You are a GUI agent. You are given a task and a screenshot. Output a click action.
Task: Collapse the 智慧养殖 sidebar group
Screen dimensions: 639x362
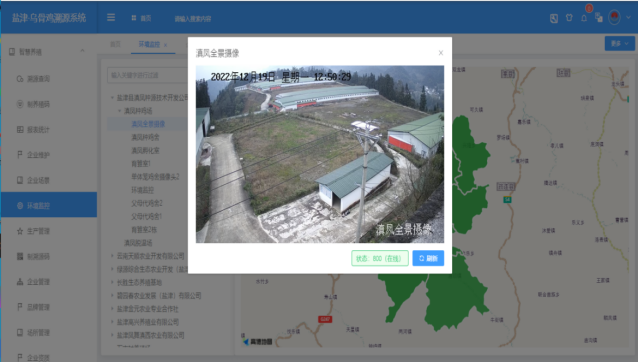82,51
